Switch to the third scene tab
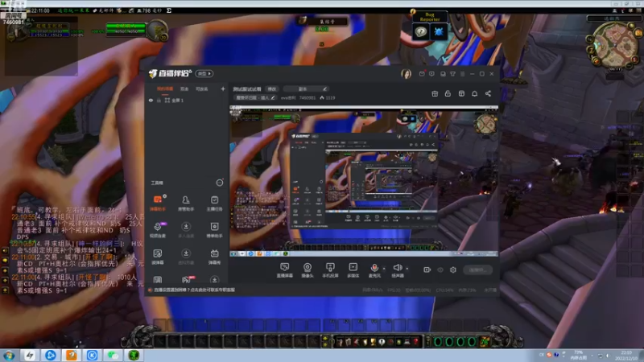Image resolution: width=644 pixels, height=362 pixels. pos(201,88)
